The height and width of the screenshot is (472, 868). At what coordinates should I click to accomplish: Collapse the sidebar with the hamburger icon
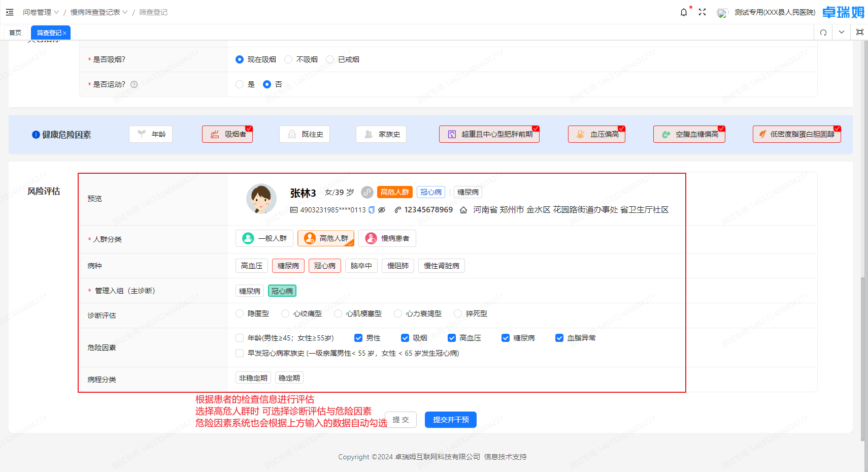pos(9,12)
